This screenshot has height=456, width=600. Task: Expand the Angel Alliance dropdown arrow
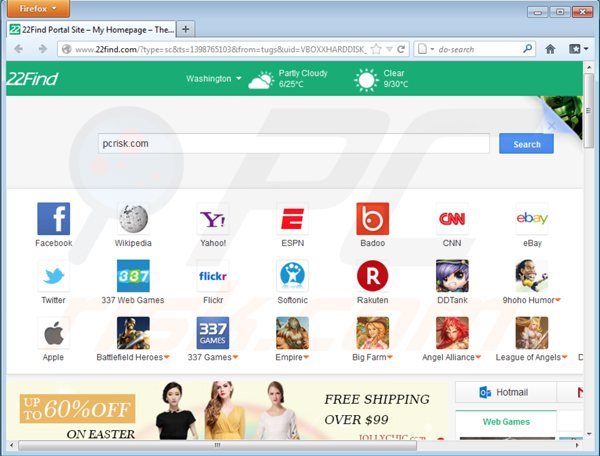(478, 357)
